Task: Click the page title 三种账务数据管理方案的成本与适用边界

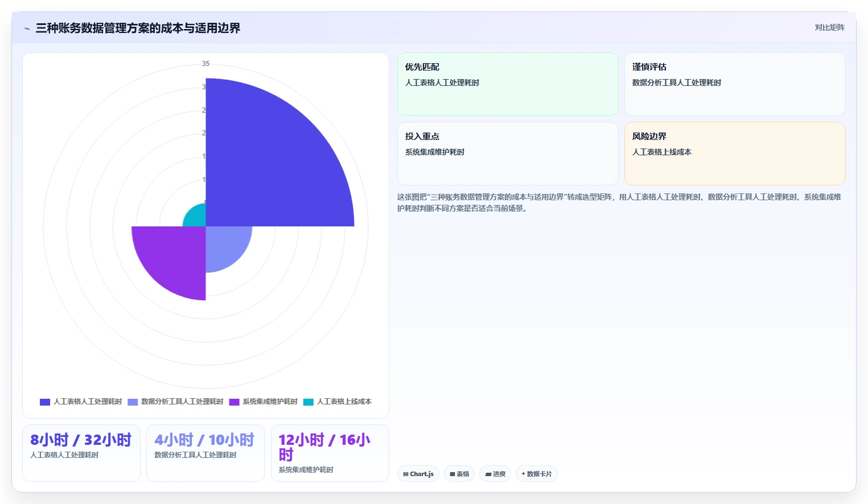Action: pos(138,28)
